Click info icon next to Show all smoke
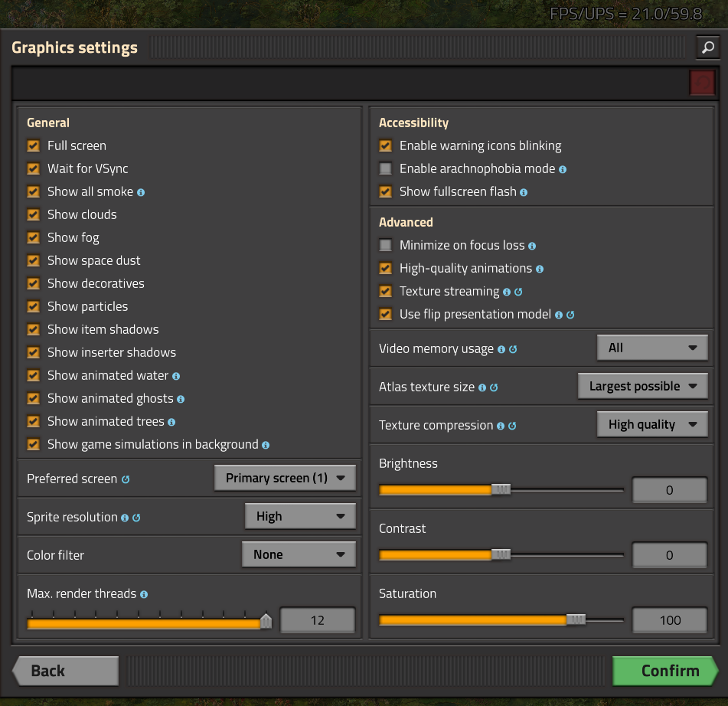The width and height of the screenshot is (728, 706). tap(141, 192)
